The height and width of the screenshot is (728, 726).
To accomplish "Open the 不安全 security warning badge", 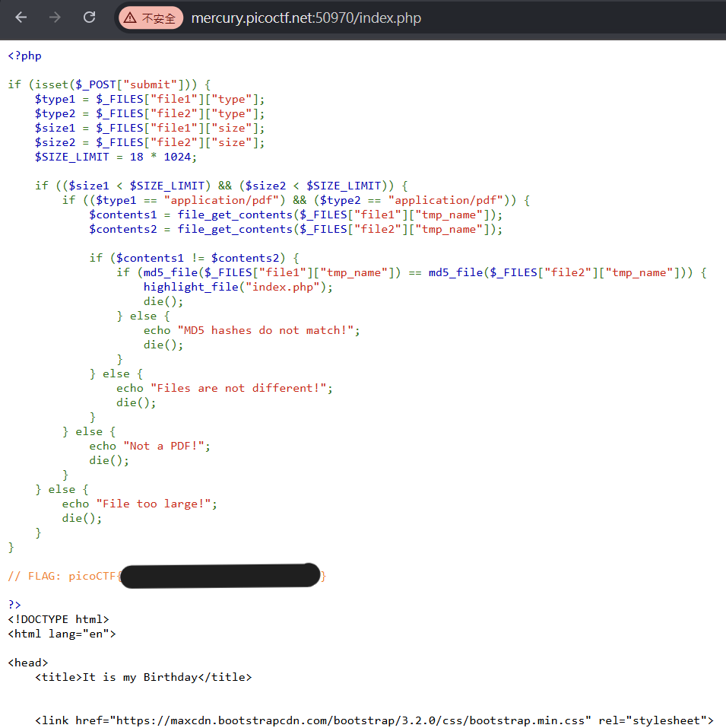I will click(151, 18).
